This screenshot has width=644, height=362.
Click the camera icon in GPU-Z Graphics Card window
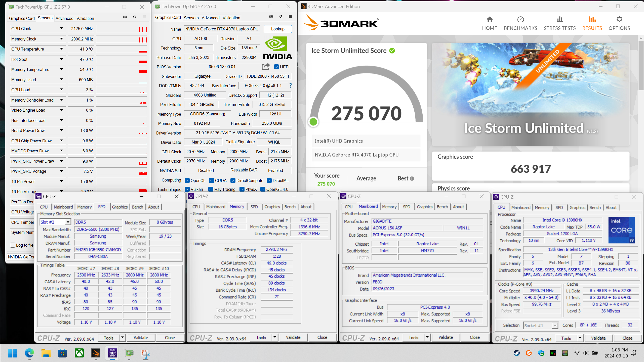271,17
